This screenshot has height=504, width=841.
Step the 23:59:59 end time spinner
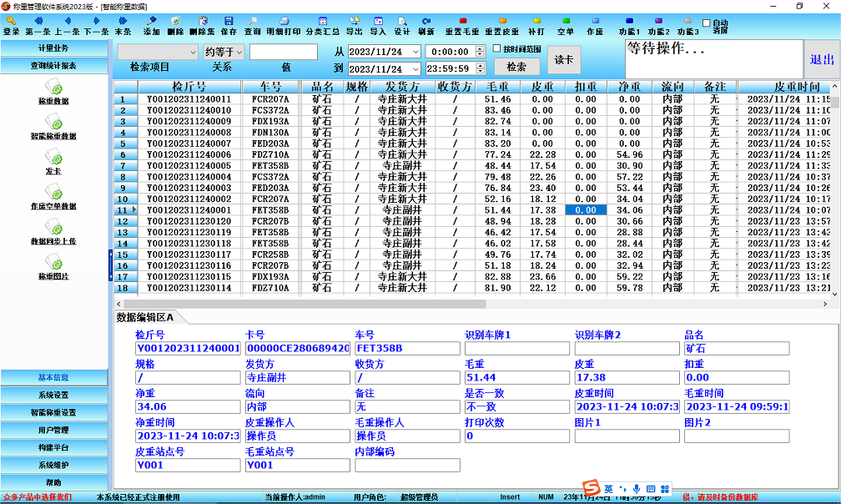(481, 69)
